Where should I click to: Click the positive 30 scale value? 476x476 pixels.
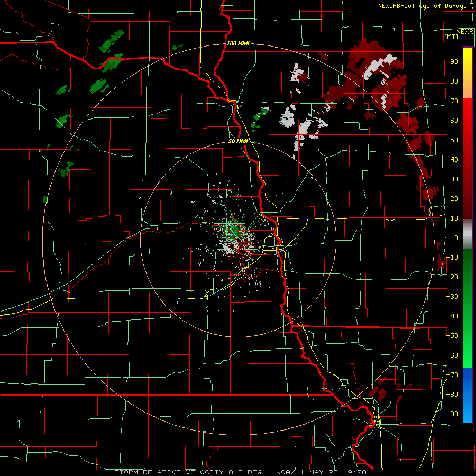[x=454, y=179]
